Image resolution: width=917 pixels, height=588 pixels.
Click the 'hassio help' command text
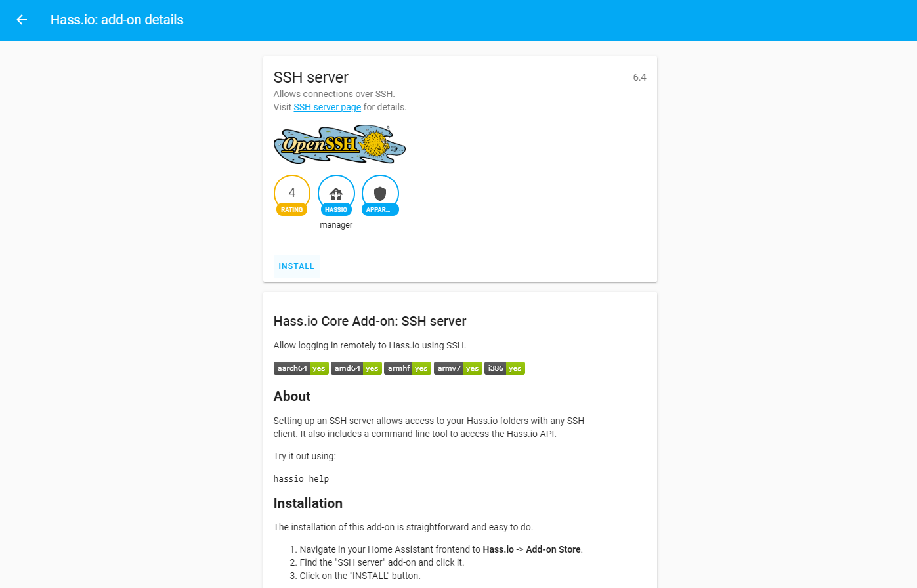301,479
